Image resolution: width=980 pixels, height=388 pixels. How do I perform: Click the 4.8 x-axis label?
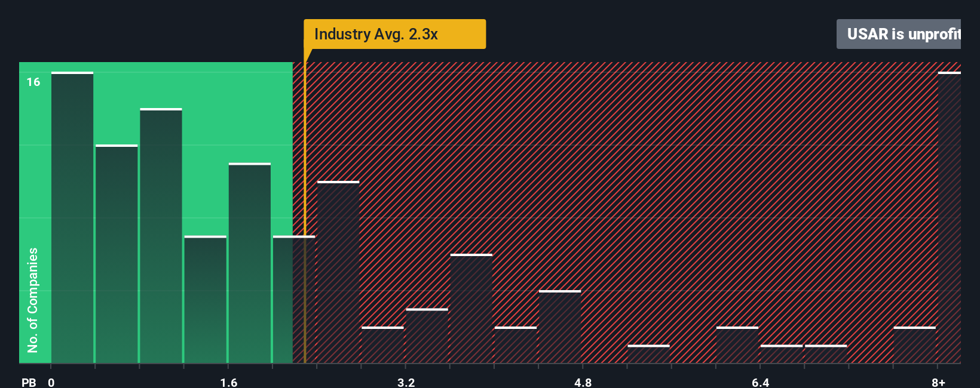pyautogui.click(x=583, y=382)
